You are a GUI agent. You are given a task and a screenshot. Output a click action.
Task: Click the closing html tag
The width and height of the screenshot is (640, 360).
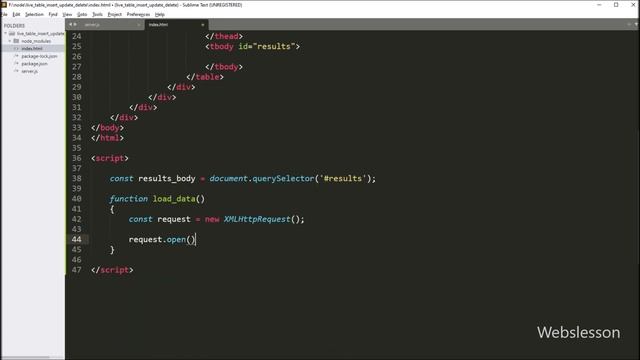107,138
